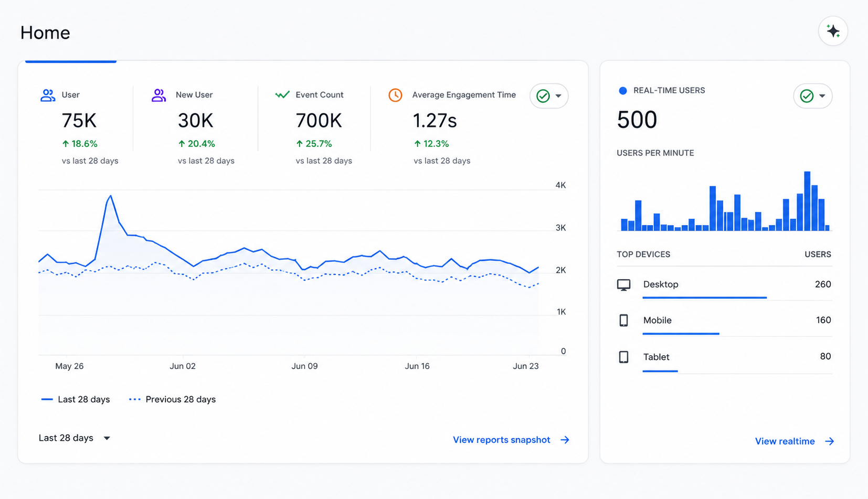The image size is (868, 499).
Task: Click the chart peak near May 28
Action: point(110,196)
